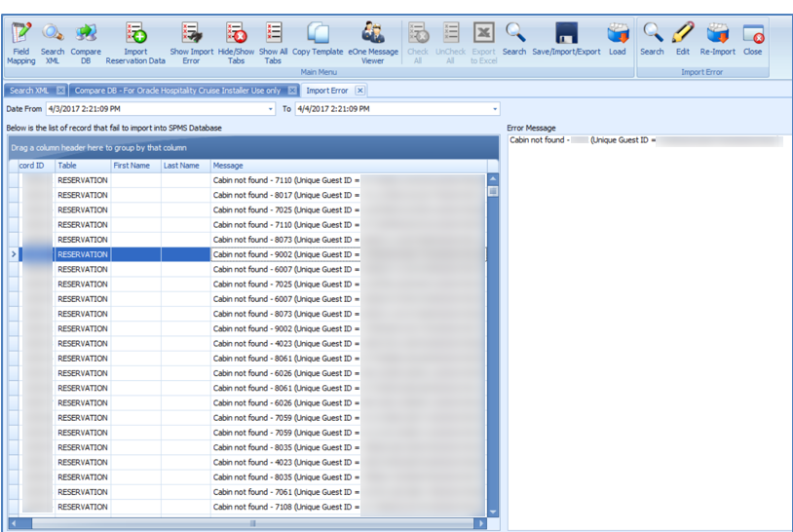The width and height of the screenshot is (793, 532).
Task: Sort by the Record ID column header
Action: coord(36,166)
